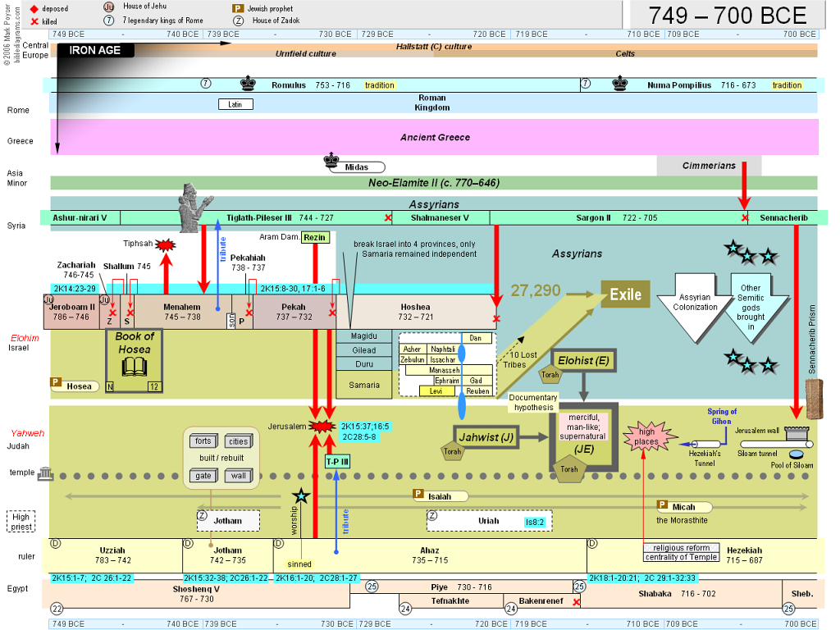Click the 27,290 exile count
Viewport: 840px width, 630px height.
[535, 290]
